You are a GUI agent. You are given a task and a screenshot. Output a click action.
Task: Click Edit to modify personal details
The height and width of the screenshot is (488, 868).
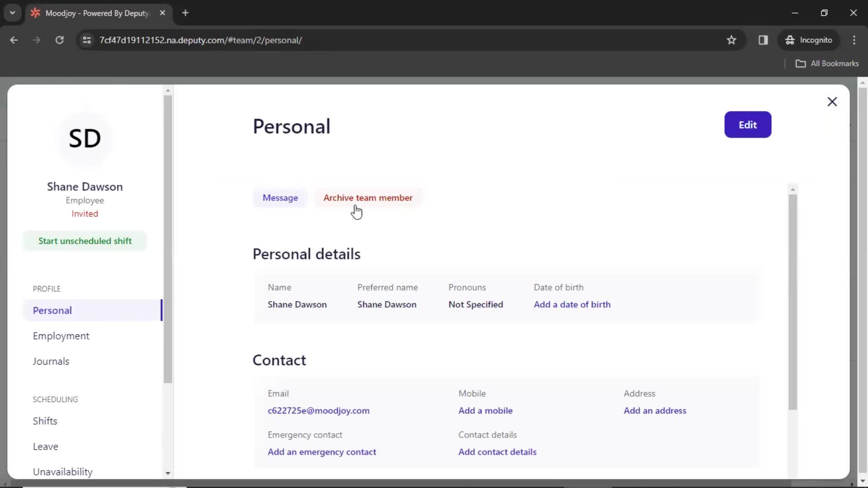(x=748, y=125)
